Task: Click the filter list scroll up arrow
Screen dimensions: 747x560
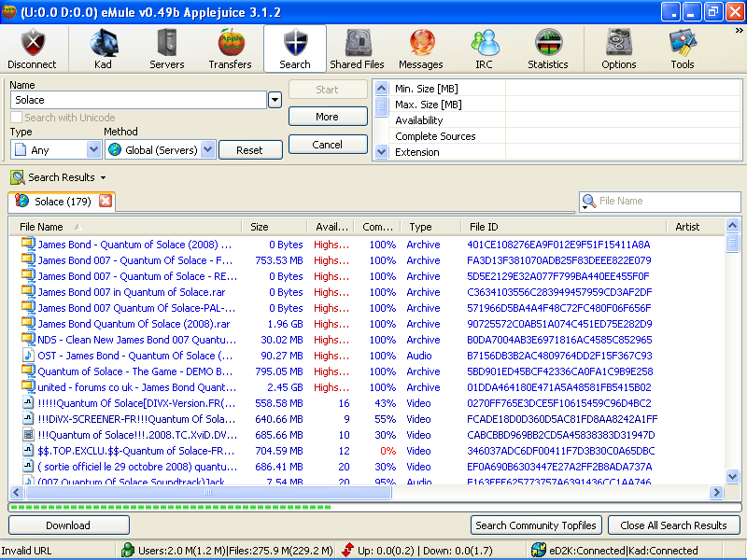Action: pyautogui.click(x=381, y=88)
